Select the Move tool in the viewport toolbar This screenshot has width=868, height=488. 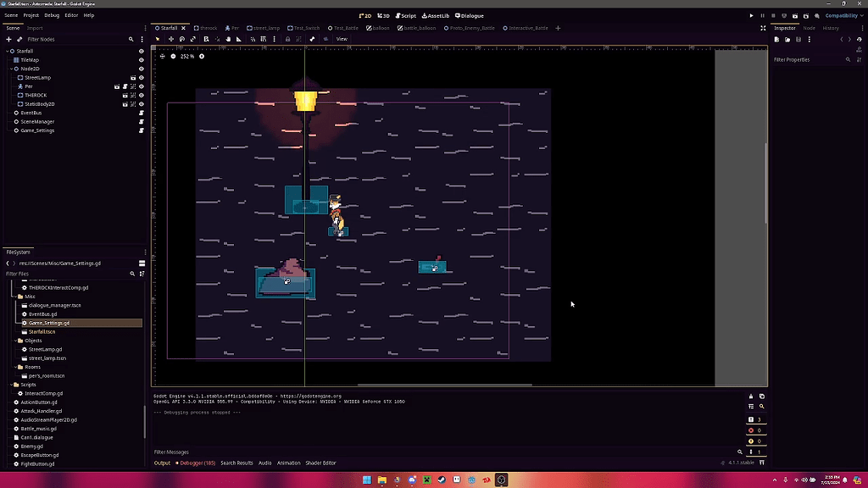pyautogui.click(x=172, y=39)
